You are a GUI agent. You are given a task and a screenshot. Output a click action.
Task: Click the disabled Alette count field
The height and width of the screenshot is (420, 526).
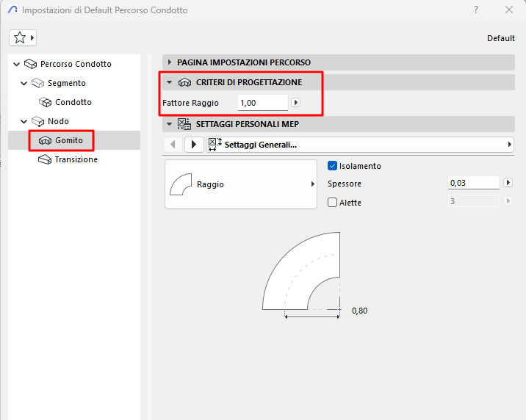474,201
